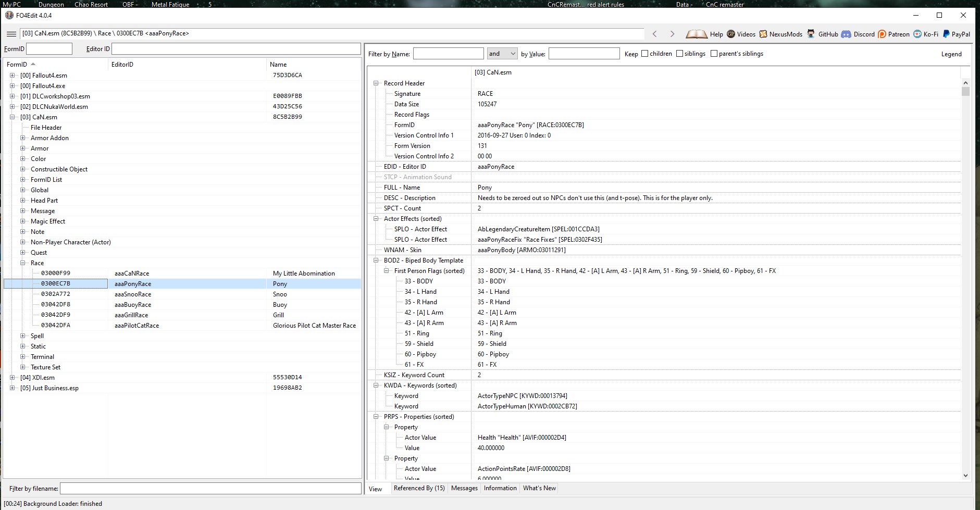This screenshot has height=510, width=980.
Task: Open Ko-Fi icon
Action: [917, 34]
